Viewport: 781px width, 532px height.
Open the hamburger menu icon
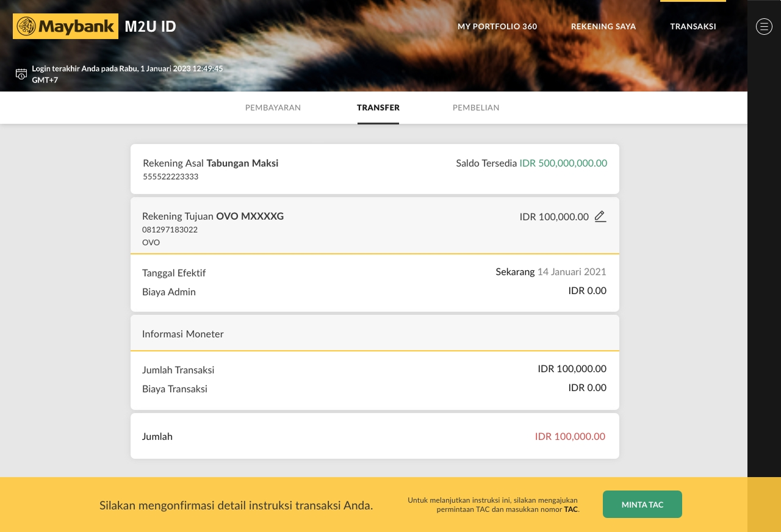[x=764, y=26]
